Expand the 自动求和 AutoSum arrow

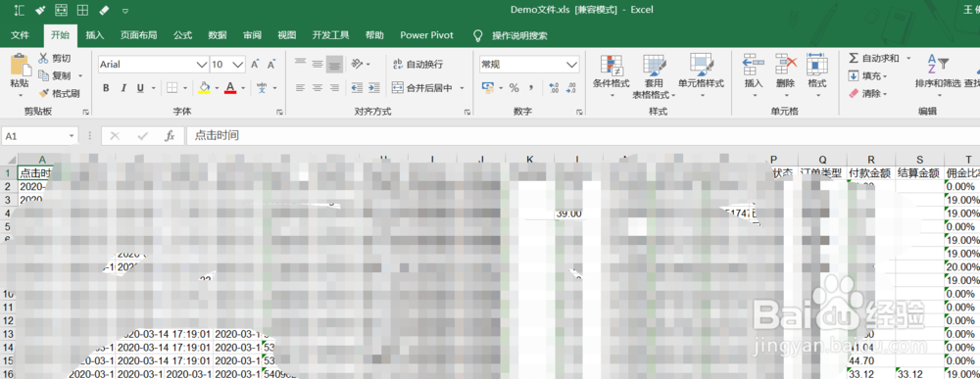(908, 58)
